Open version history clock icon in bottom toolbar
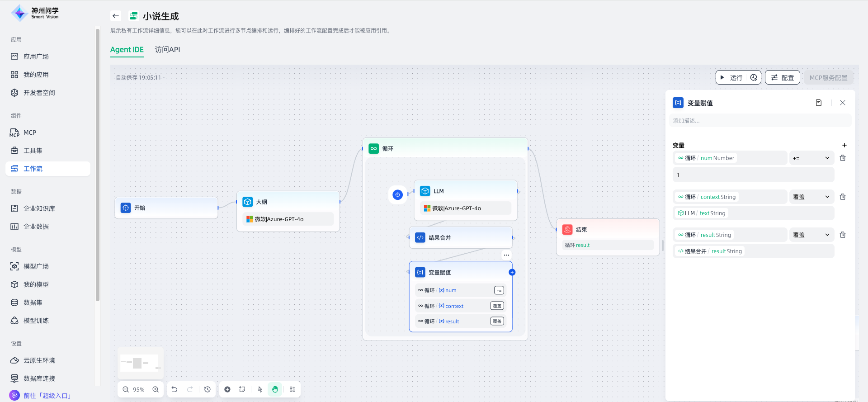Screen dimensions: 868x402 (208, 389)
